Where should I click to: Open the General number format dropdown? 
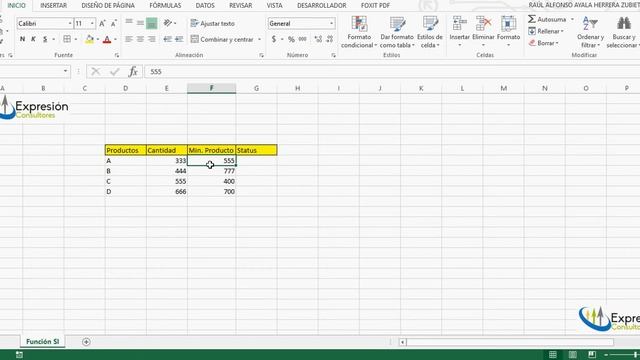click(331, 24)
